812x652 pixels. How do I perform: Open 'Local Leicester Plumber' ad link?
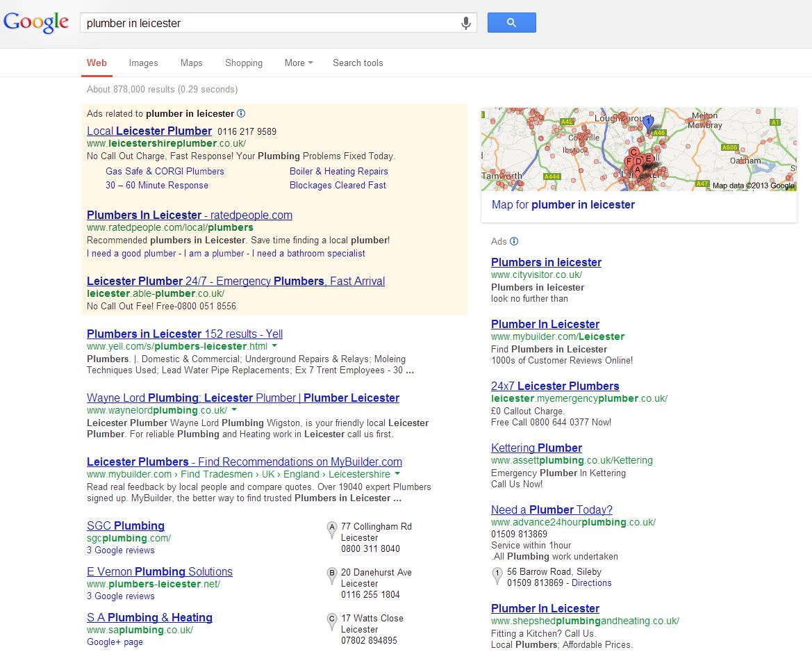click(149, 131)
